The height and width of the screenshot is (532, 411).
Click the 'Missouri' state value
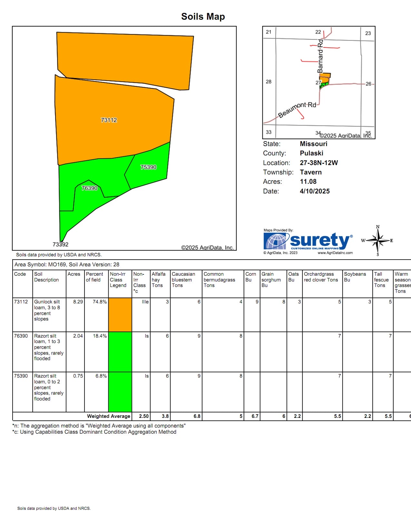point(314,144)
